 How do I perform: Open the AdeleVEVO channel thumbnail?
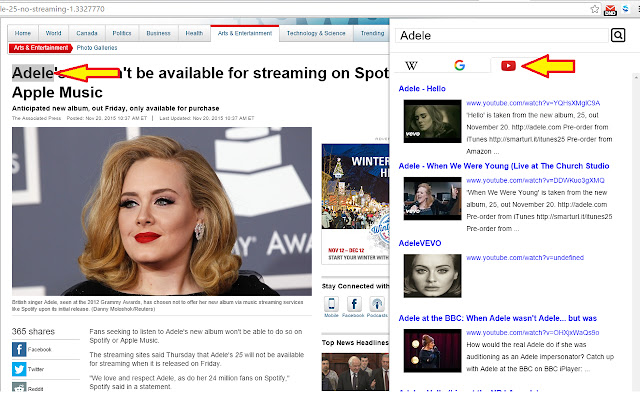(432, 276)
